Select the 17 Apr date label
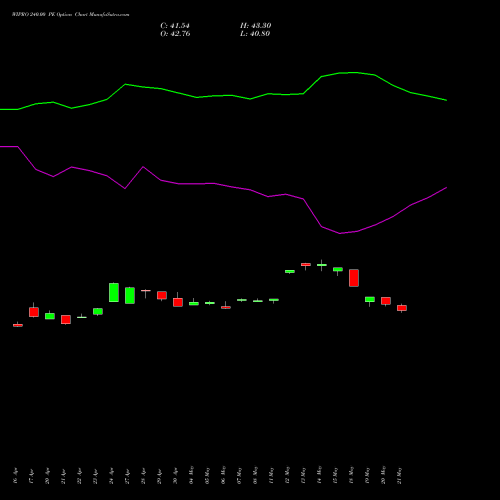 point(31,476)
